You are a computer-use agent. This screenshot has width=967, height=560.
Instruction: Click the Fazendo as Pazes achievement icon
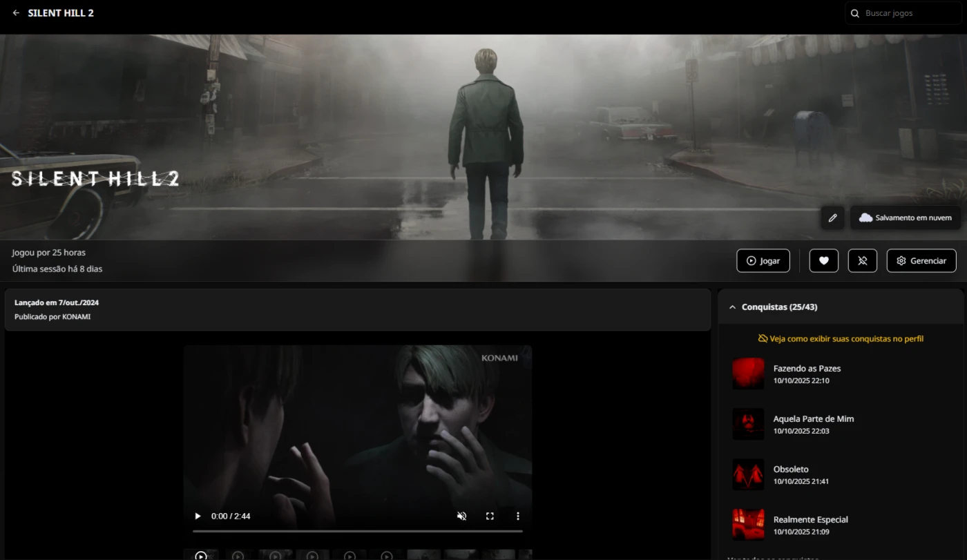(748, 374)
